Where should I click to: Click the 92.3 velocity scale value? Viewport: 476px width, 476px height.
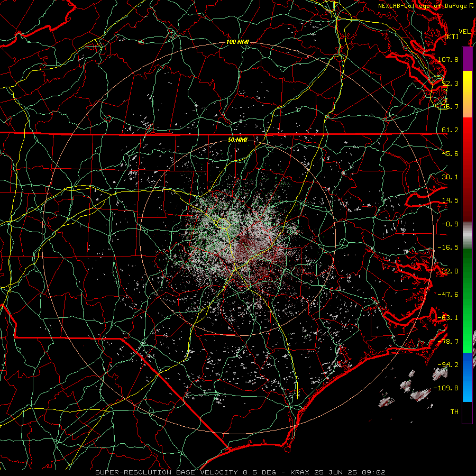coord(450,83)
